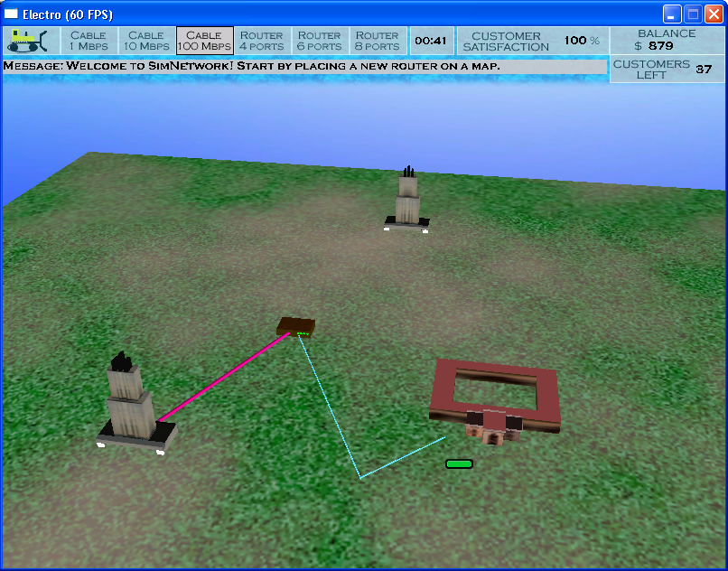Choose the Cable 10 Mbps tool
Viewport: 728px width, 571px height.
coord(146,41)
